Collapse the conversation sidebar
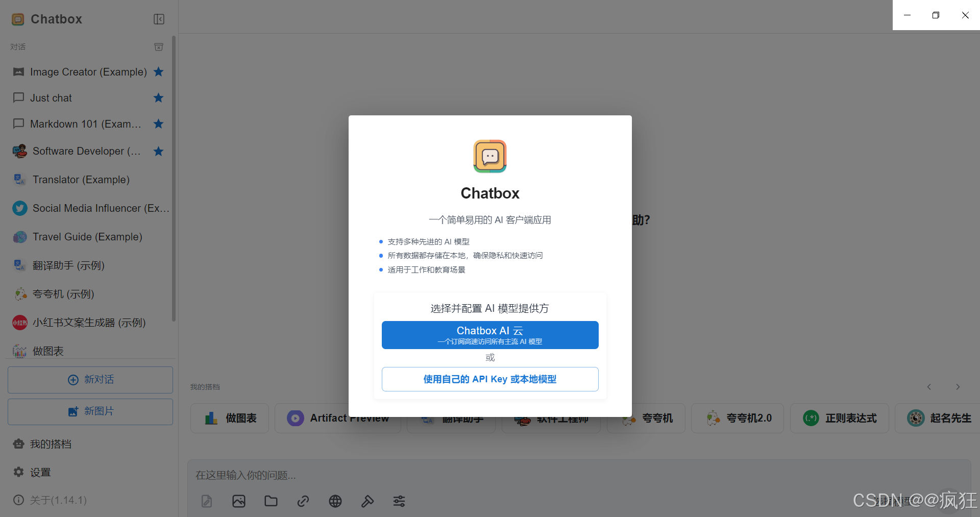This screenshot has width=980, height=517. pyautogui.click(x=158, y=19)
